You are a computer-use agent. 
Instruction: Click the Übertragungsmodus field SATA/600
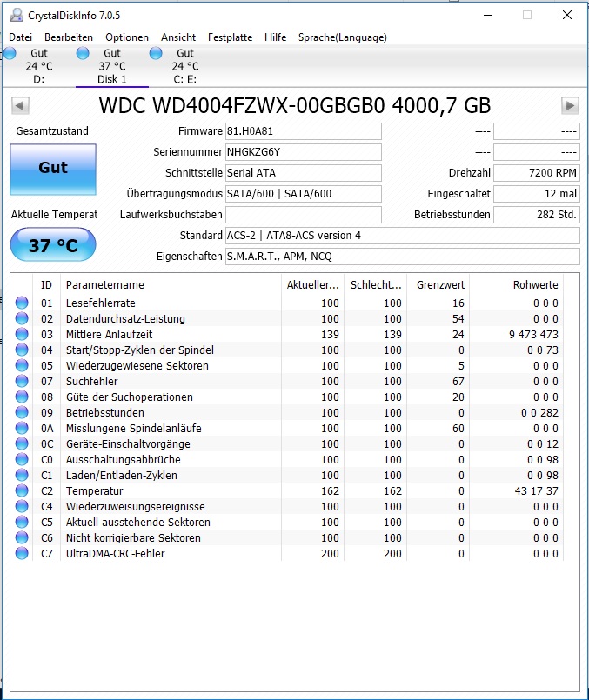pyautogui.click(x=304, y=194)
